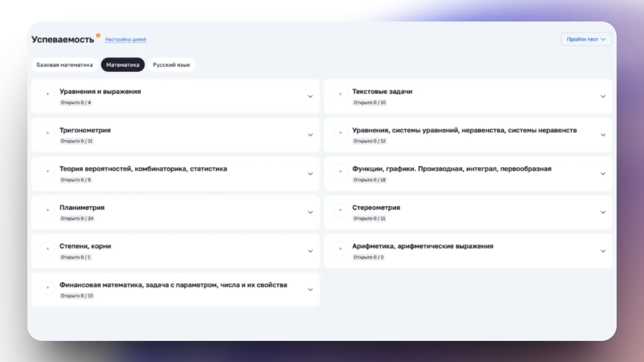Expand Финансовая математика section chevron

click(310, 290)
